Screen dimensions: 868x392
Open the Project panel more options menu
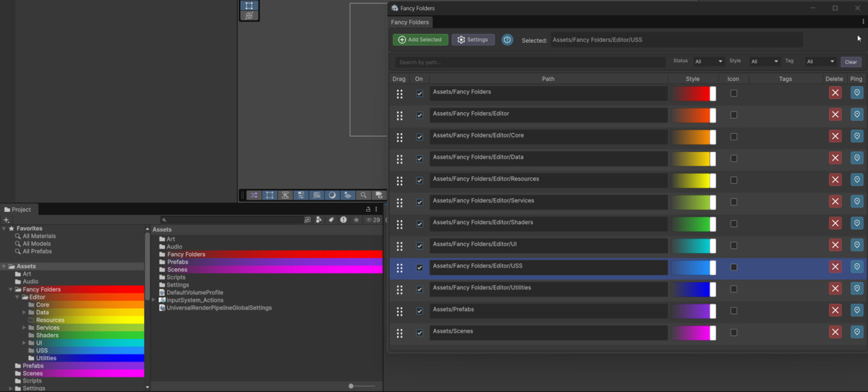[376, 209]
